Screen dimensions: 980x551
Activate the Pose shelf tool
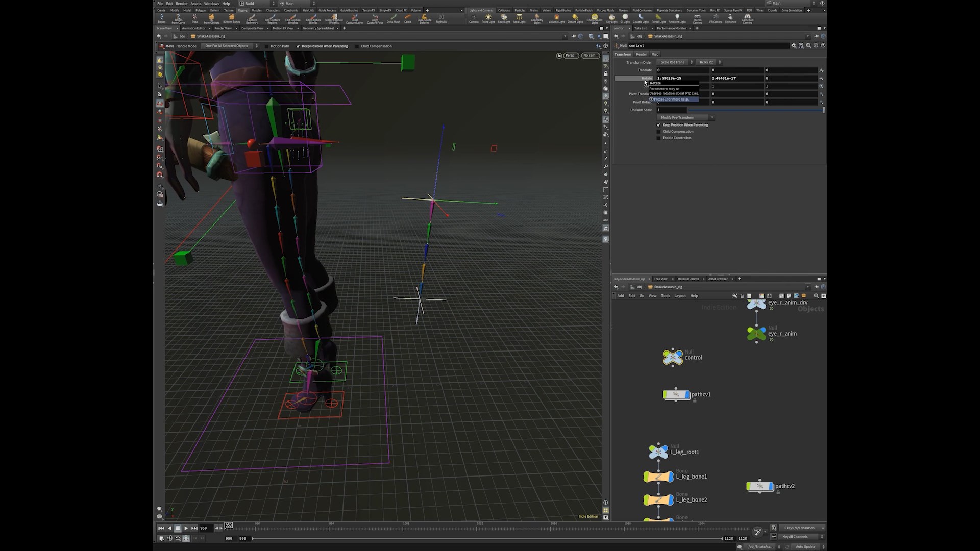(x=194, y=19)
